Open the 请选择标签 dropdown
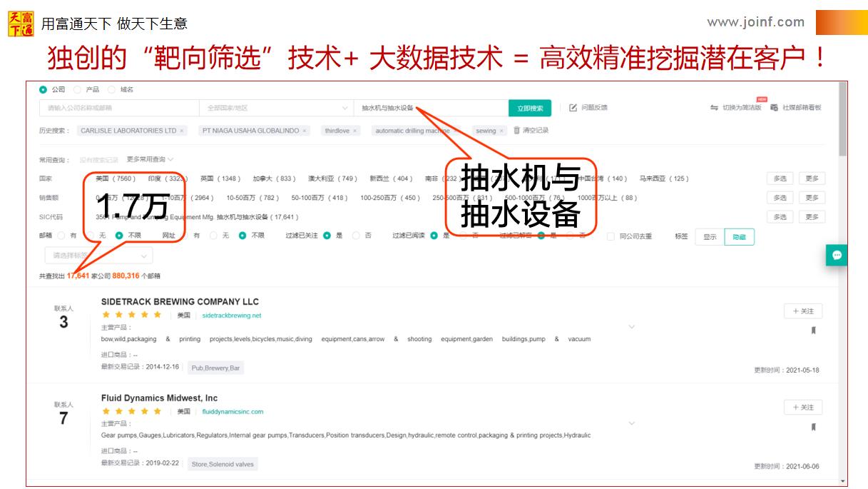 [x=98, y=255]
